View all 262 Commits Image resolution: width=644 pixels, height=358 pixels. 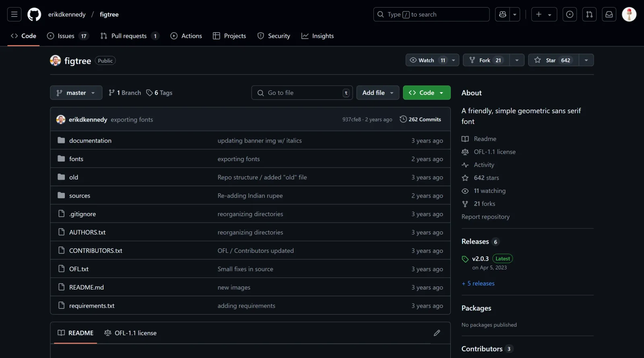[420, 119]
